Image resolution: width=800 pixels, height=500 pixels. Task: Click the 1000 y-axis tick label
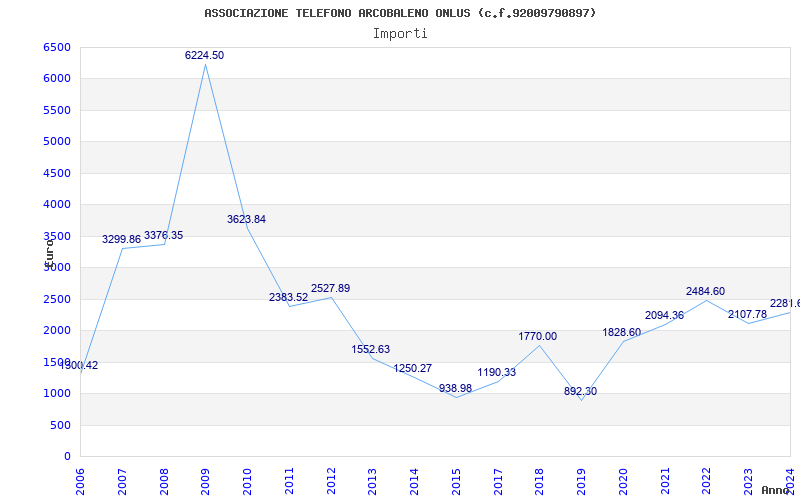coord(57,393)
